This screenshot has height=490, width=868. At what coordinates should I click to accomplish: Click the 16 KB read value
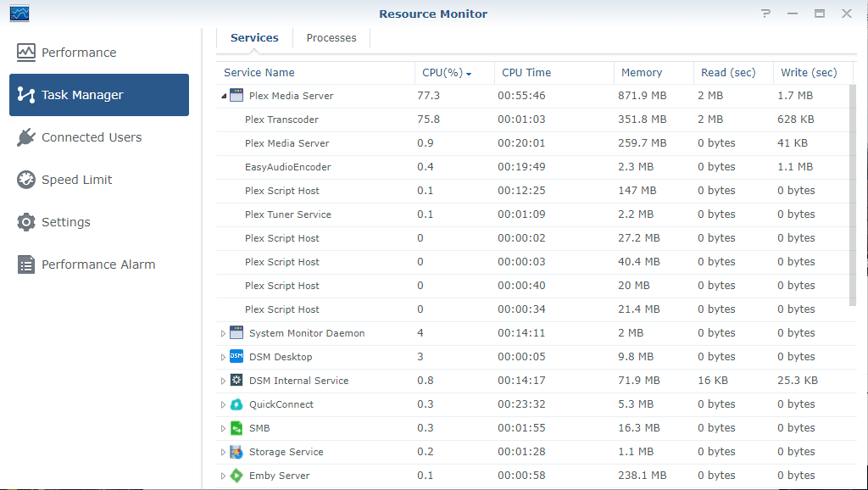click(x=712, y=381)
